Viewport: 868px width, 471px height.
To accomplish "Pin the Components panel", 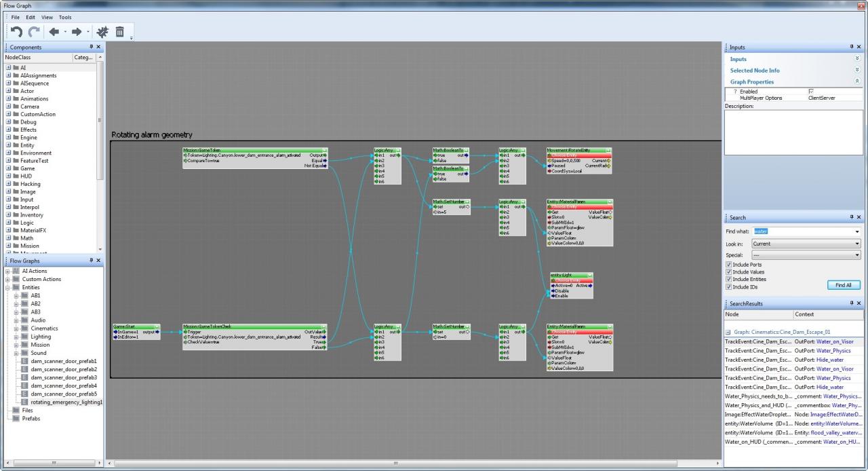I will coord(91,47).
